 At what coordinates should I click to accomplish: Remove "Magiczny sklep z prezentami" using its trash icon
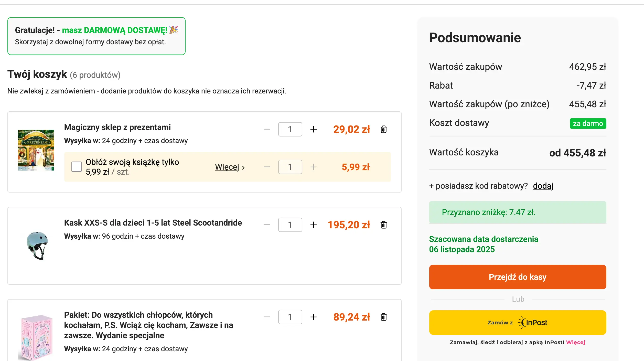(x=383, y=129)
